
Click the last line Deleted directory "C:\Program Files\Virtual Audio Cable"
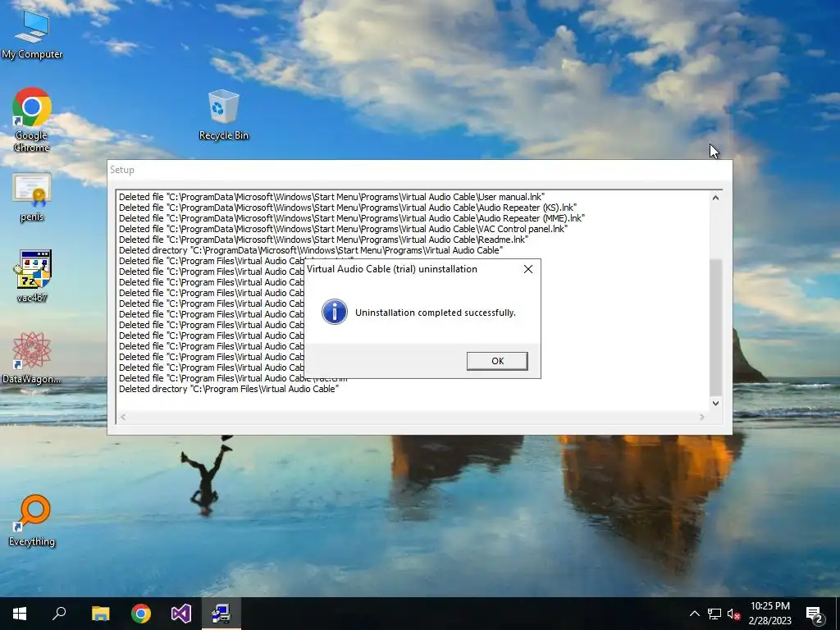tap(229, 389)
